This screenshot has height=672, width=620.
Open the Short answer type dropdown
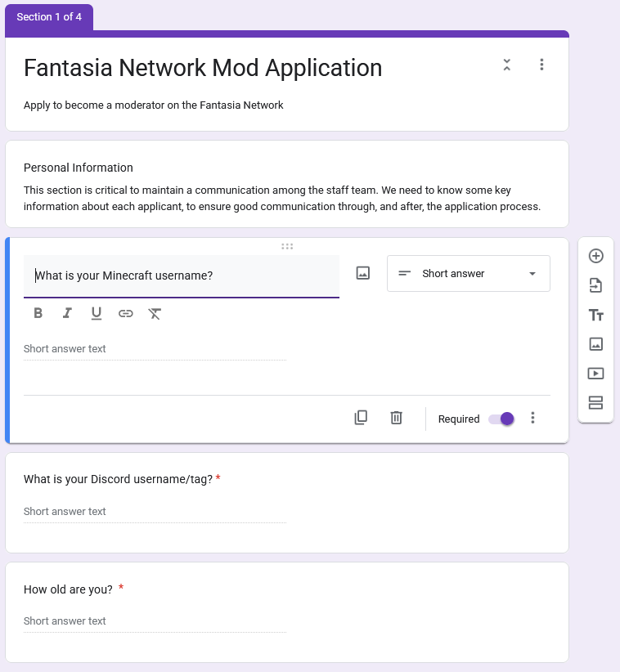pyautogui.click(x=468, y=274)
